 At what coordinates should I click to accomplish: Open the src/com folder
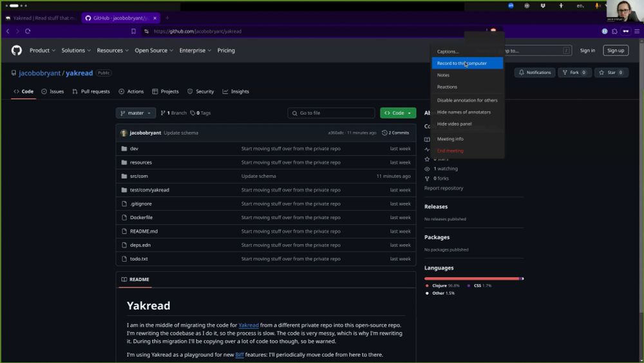139,177
